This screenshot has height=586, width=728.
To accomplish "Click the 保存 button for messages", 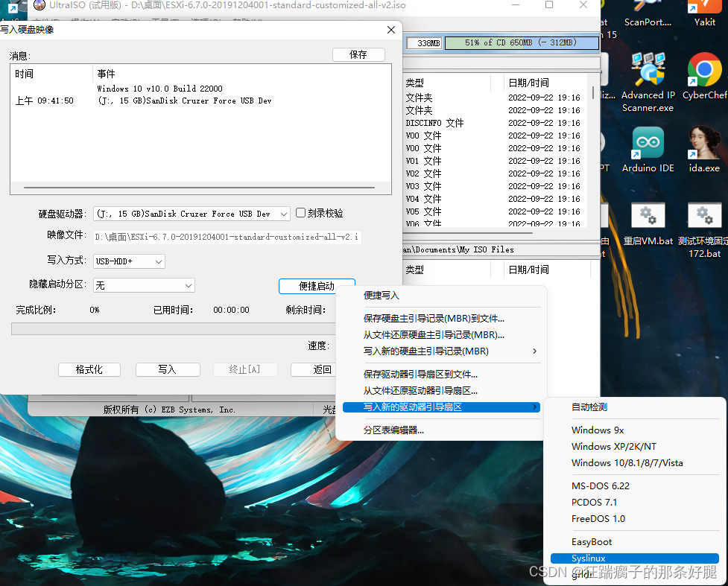I will pos(358,55).
